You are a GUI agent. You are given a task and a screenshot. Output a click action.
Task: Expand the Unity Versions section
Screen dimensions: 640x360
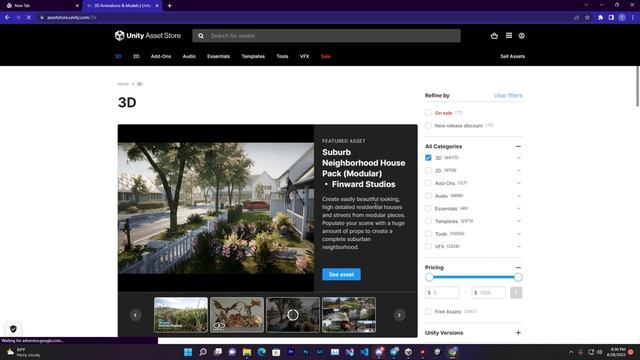point(518,333)
